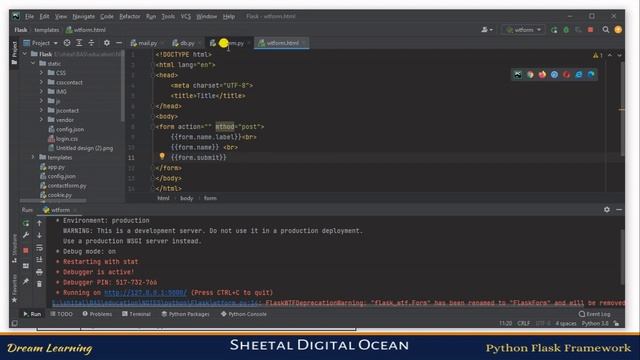Screen dimensions: 640x360
Task: Open page in Safari browser icon
Action: pos(554,75)
